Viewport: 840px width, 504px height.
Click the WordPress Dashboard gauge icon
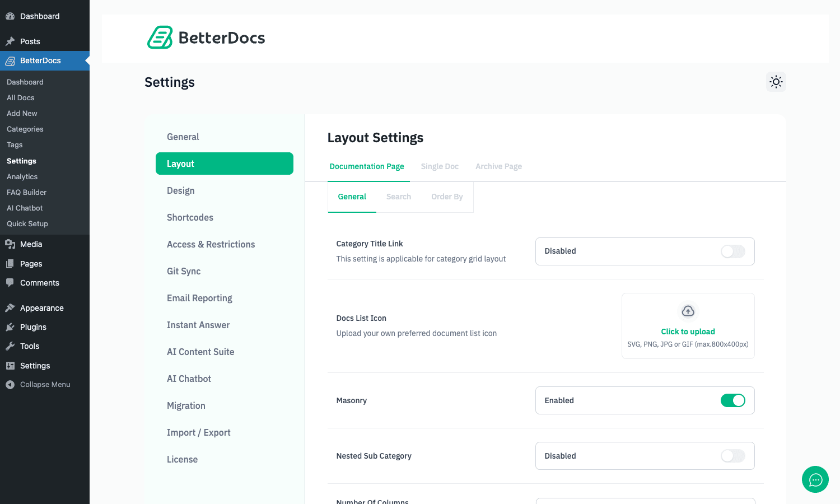click(x=10, y=16)
